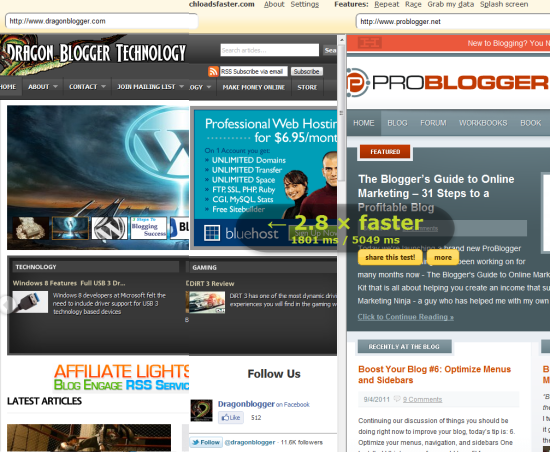Viewport: 550px width, 452px height.
Task: Select the WordPress logo slider thumbnail
Action: 109,228
